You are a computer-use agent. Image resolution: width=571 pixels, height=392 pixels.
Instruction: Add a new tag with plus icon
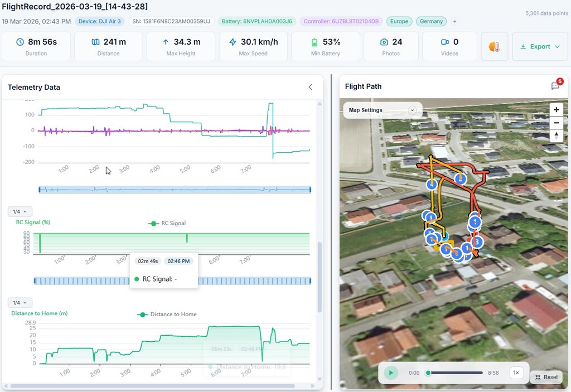point(454,22)
